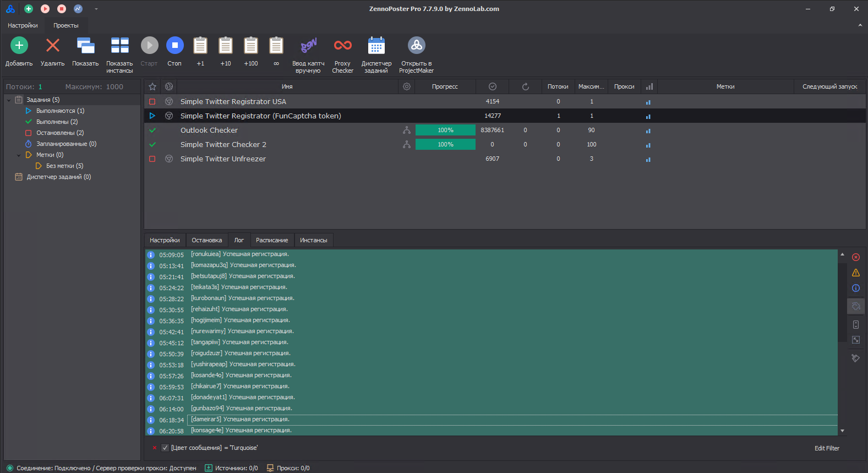
Task: Set infinite runs with the ∞ clipboard
Action: (x=276, y=45)
